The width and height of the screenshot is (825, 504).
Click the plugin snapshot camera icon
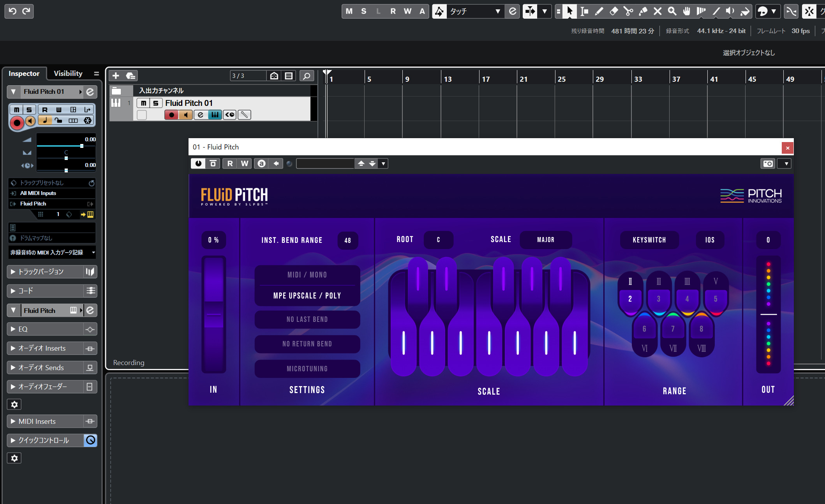coord(768,163)
